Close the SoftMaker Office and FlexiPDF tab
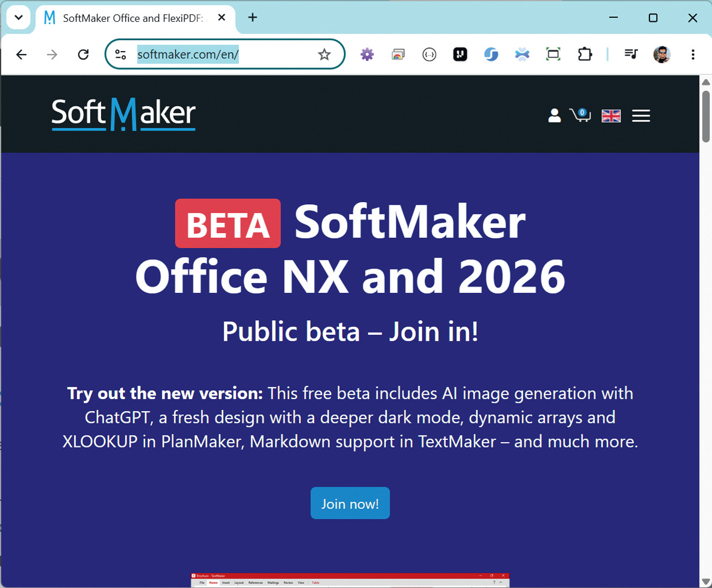712x588 pixels. pyautogui.click(x=222, y=17)
